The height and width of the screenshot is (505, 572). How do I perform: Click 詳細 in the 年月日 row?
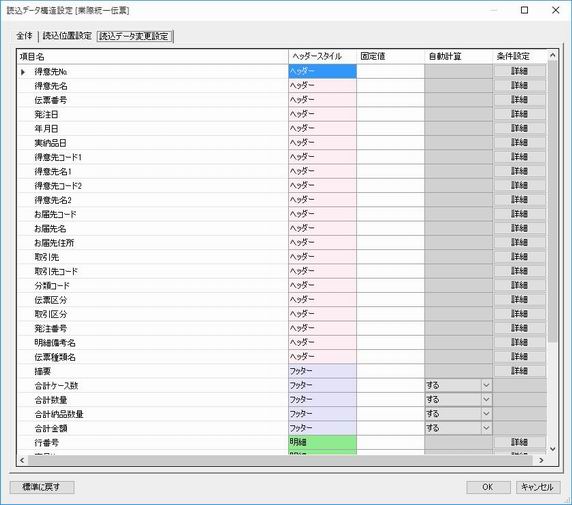pos(519,128)
